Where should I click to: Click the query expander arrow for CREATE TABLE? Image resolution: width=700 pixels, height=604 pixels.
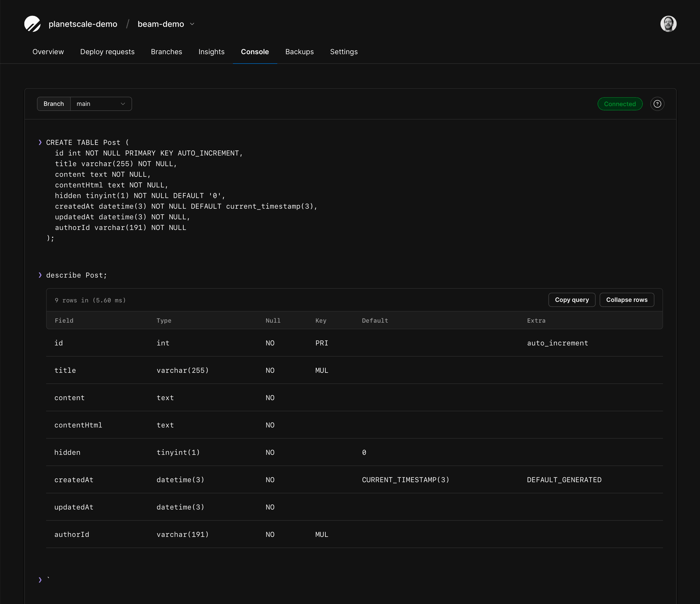click(40, 142)
